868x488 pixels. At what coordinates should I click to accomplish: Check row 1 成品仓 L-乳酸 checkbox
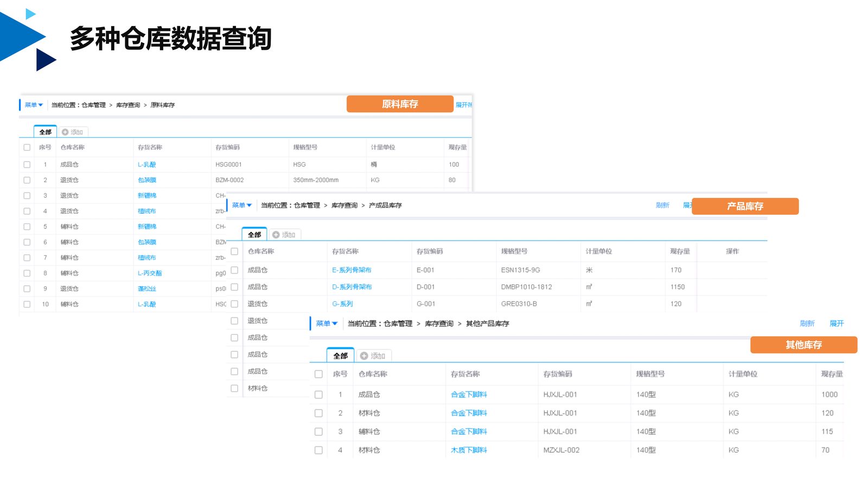pos(27,164)
